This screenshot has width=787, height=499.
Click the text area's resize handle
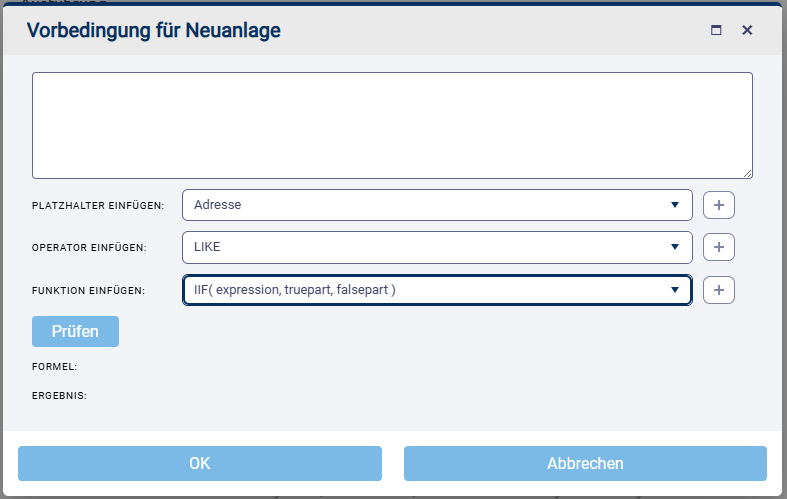point(748,174)
